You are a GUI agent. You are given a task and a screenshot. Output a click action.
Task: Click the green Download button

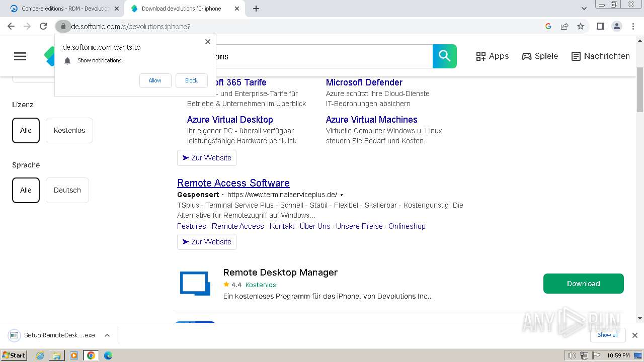point(584,284)
